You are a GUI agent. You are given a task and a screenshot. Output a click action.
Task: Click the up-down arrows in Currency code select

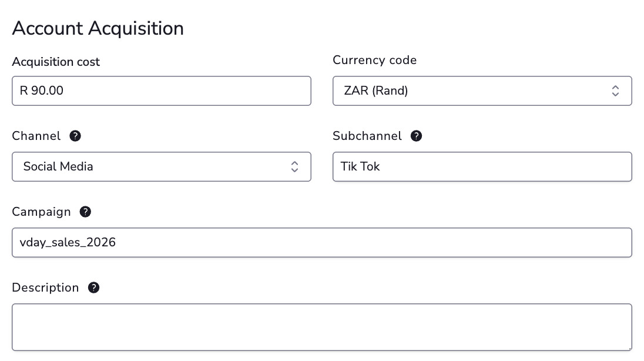coord(615,91)
